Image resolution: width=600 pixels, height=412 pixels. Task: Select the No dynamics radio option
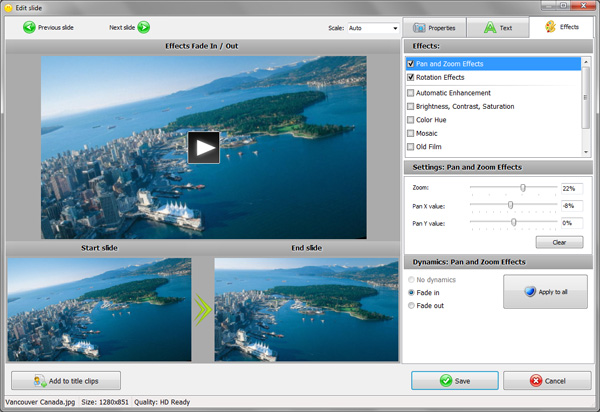[411, 280]
